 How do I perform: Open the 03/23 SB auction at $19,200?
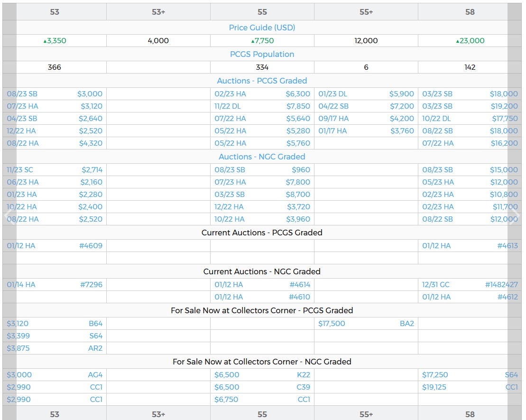click(x=470, y=106)
